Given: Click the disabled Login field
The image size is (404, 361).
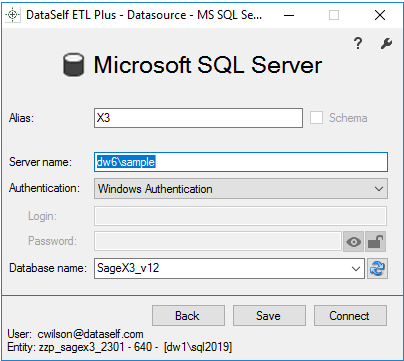Looking at the screenshot, I should click(240, 216).
